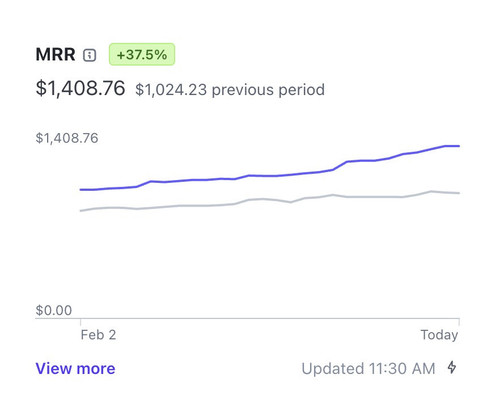500x401 pixels.
Task: Click the Feb 2 x-axis label
Action: point(98,335)
